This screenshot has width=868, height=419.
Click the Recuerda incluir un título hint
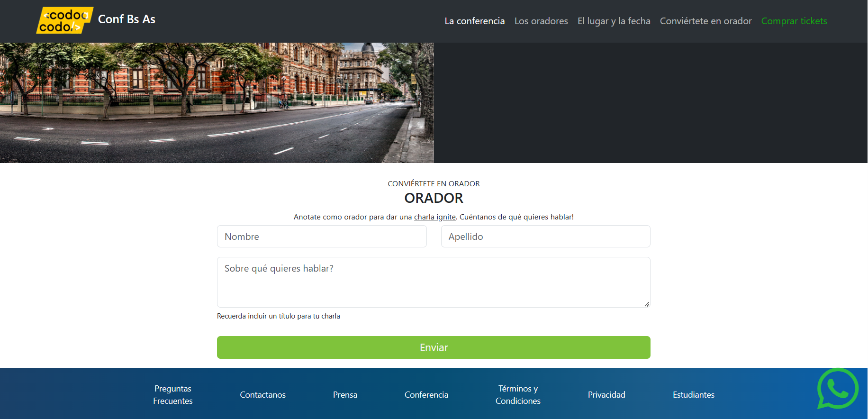[279, 316]
